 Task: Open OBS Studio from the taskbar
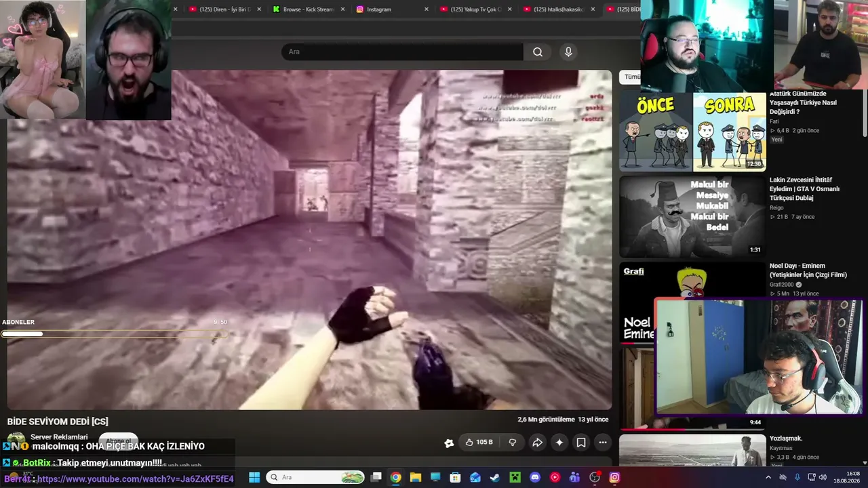[x=595, y=477]
